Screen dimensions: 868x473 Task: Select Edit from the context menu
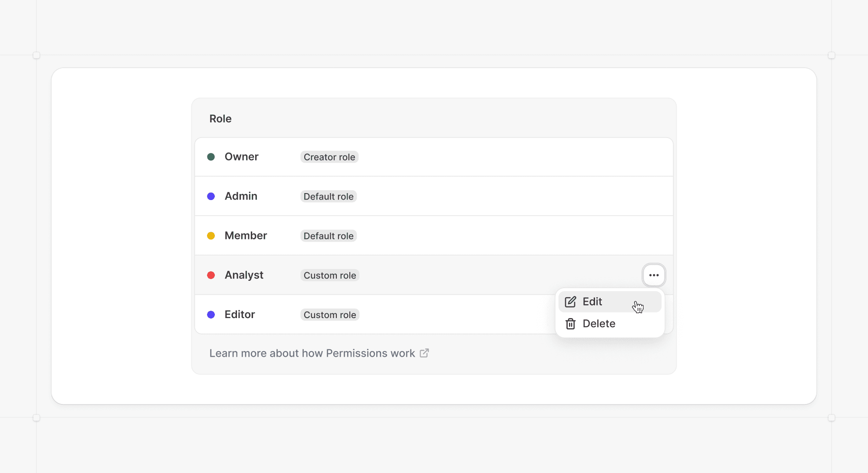[x=592, y=302]
